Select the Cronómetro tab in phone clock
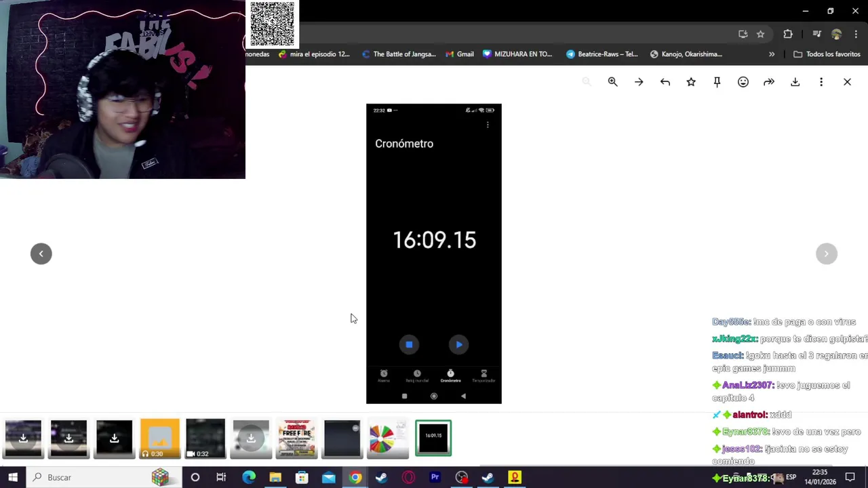This screenshot has height=488, width=868. pos(450,376)
